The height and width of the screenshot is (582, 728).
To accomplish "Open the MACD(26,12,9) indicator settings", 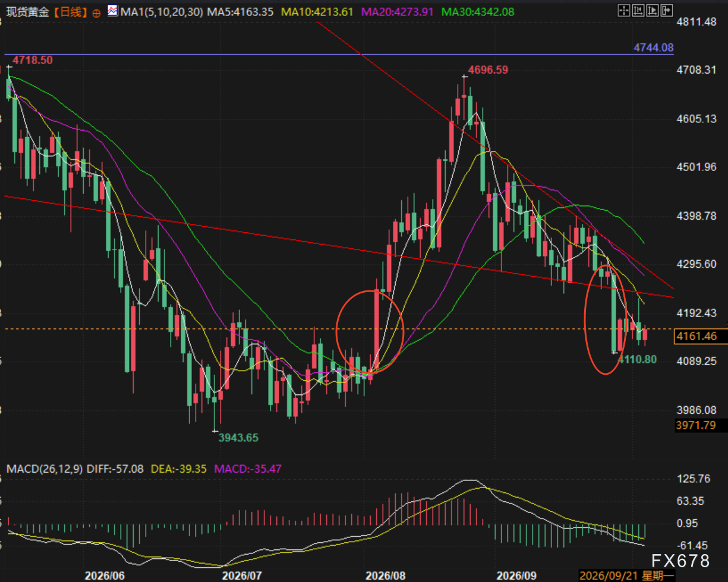I will (44, 469).
